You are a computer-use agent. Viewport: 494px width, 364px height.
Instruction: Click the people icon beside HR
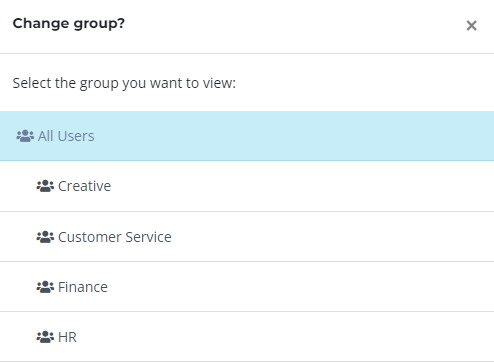coord(45,337)
